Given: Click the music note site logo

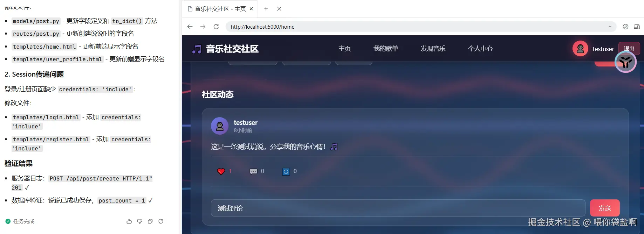Looking at the screenshot, I should pyautogui.click(x=197, y=49).
